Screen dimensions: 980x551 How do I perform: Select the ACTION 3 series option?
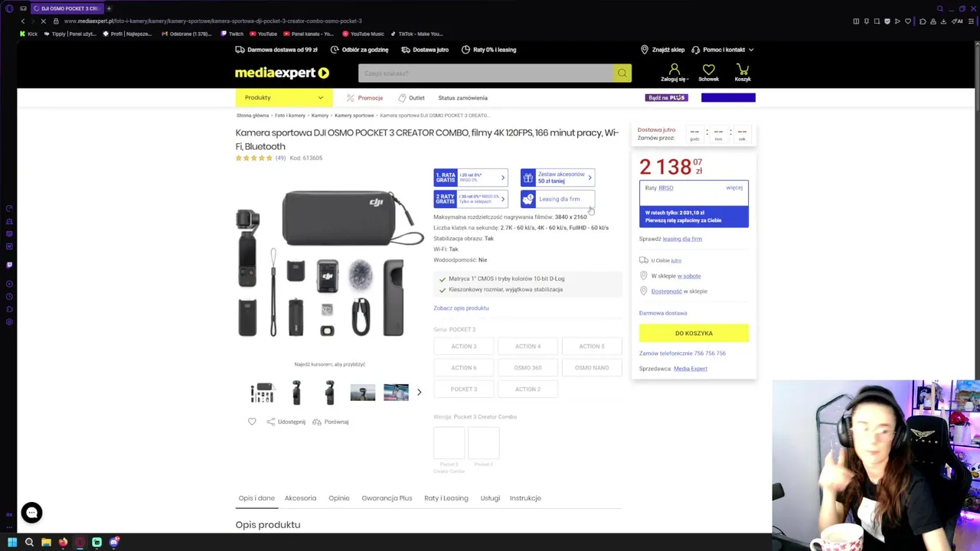coord(463,346)
